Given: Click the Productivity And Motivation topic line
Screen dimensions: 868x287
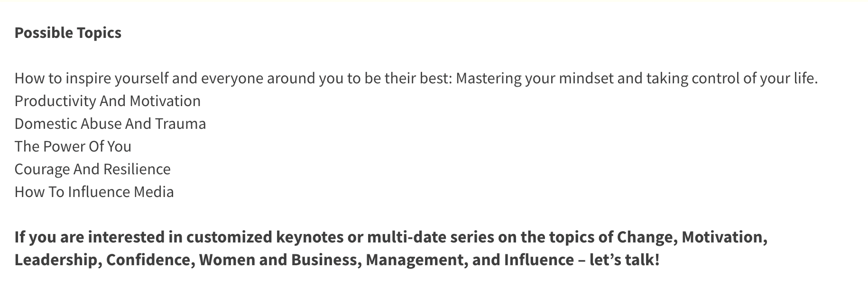Looking at the screenshot, I should tap(108, 101).
